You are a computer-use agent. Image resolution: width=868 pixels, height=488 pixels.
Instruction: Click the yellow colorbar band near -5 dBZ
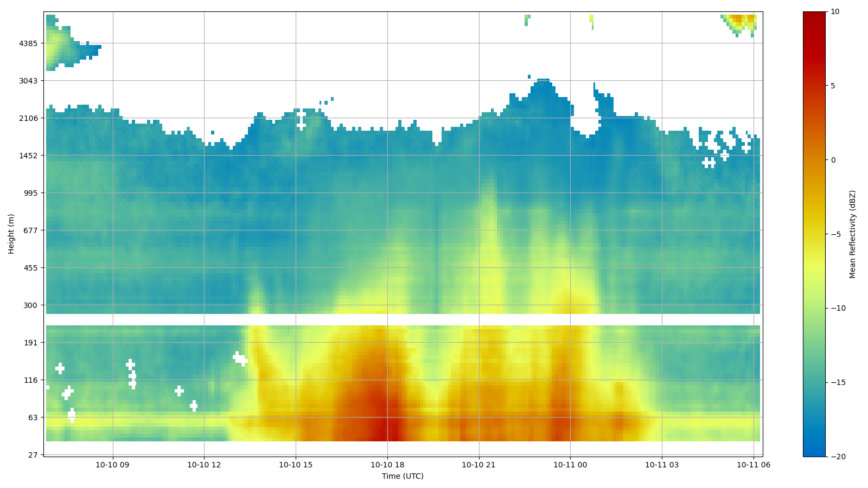(814, 234)
